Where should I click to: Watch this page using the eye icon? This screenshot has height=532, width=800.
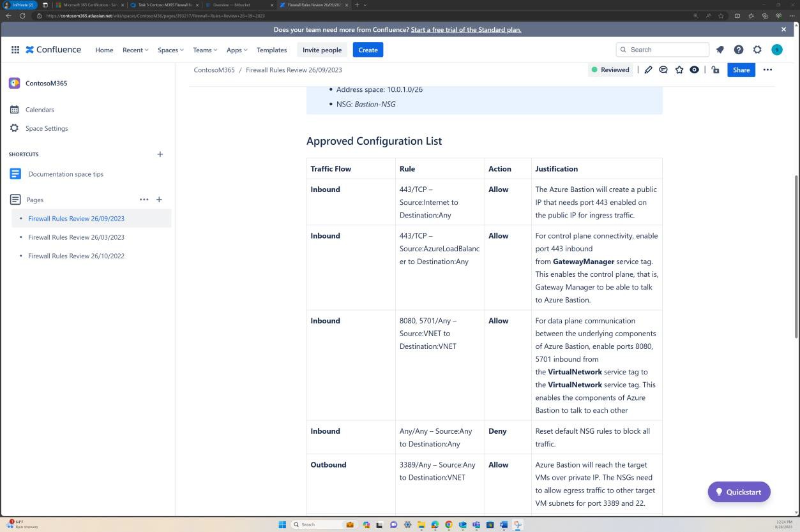[695, 70]
